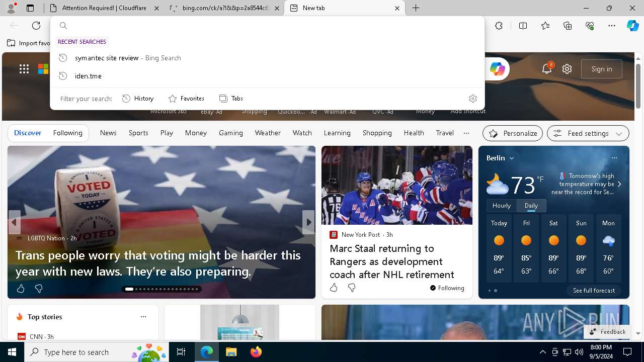Open Edge profile avatar icon
This screenshot has height=362, width=644.
click(x=11, y=8)
